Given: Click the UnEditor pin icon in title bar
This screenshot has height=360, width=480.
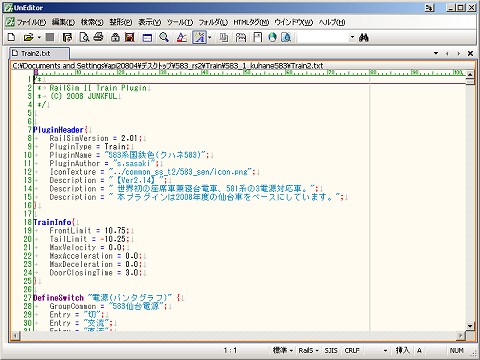Looking at the screenshot, I should coord(429,8).
